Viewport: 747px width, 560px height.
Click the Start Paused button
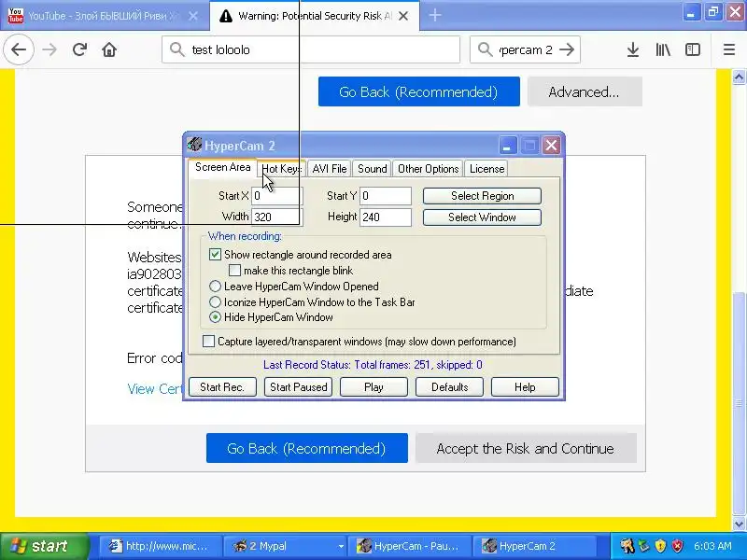tap(298, 387)
